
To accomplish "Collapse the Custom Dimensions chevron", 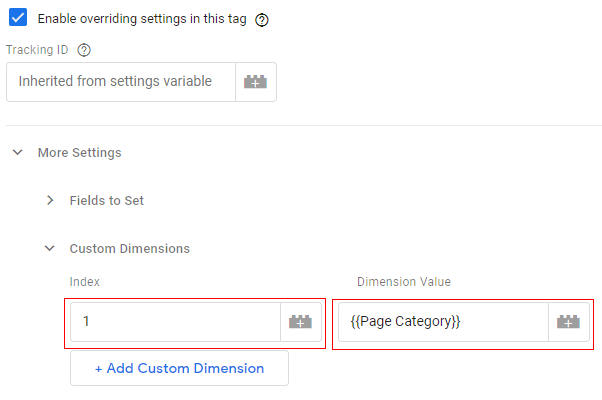I will coord(50,249).
